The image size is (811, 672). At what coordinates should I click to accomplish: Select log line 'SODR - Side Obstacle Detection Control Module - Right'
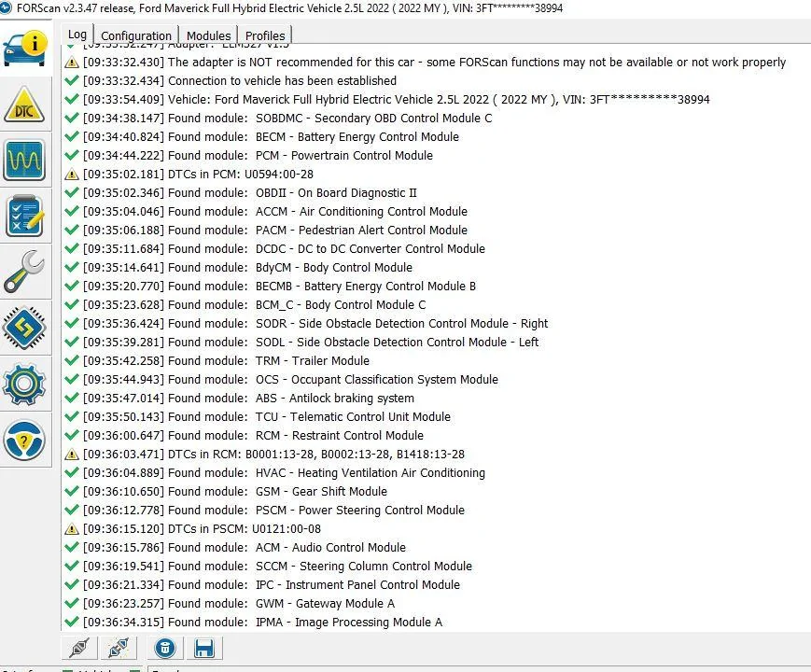315,323
